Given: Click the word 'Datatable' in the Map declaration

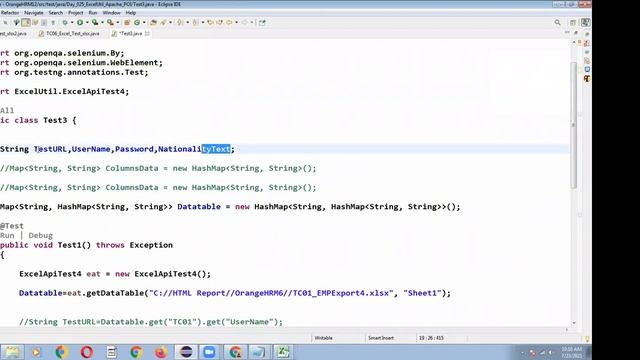Looking at the screenshot, I should [x=199, y=207].
